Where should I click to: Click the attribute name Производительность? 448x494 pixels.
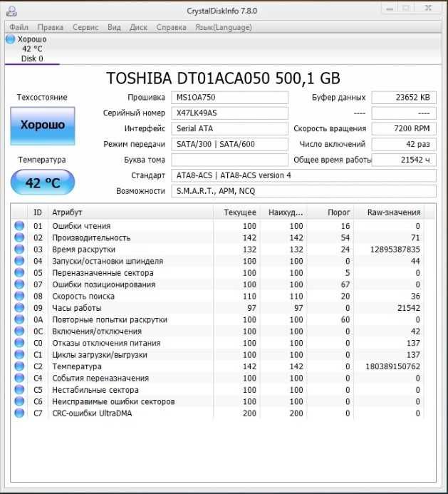pos(91,238)
